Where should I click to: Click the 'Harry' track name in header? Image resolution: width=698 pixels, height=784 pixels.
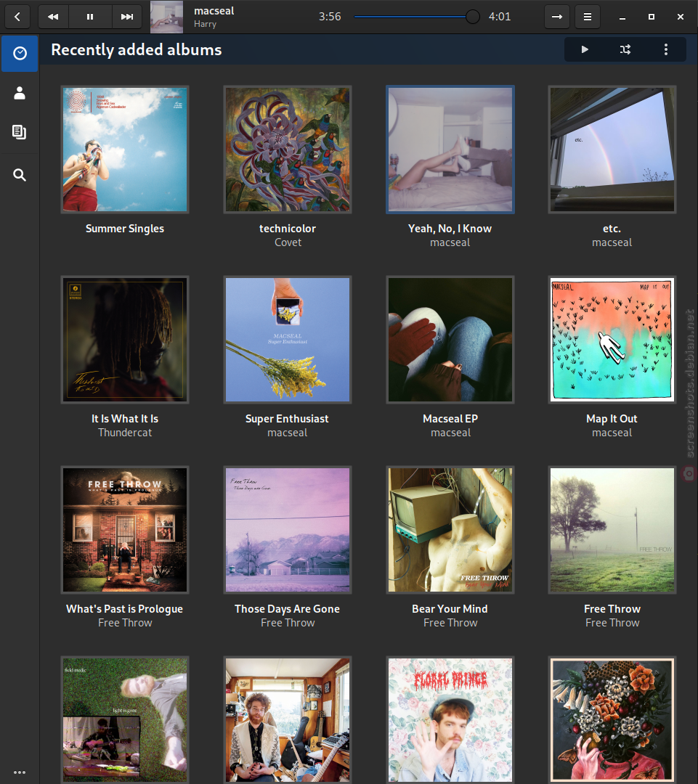pos(205,24)
